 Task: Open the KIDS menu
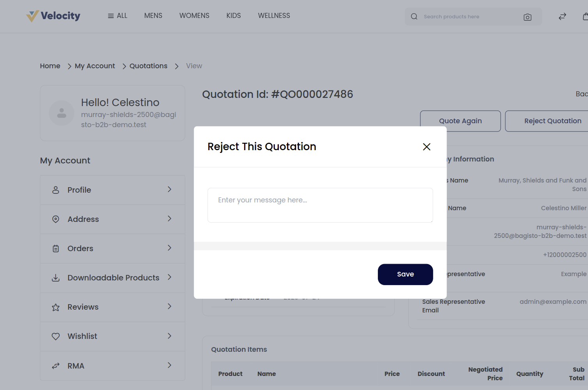coord(234,16)
